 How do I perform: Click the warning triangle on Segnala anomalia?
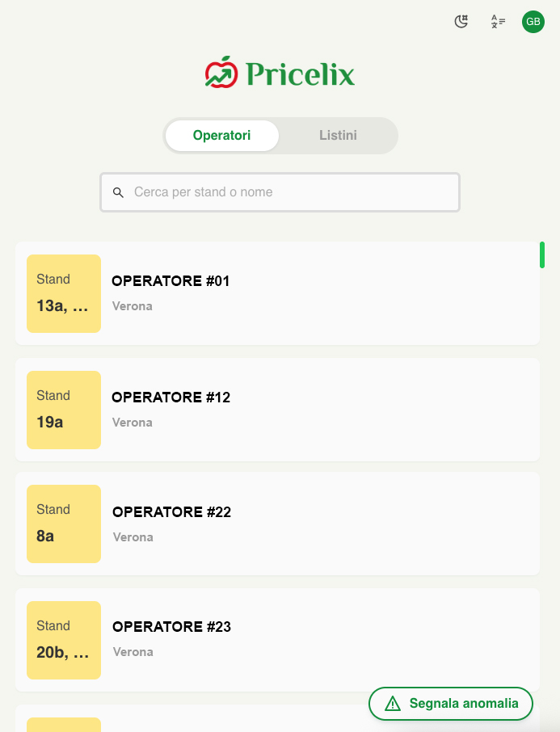[x=393, y=703]
